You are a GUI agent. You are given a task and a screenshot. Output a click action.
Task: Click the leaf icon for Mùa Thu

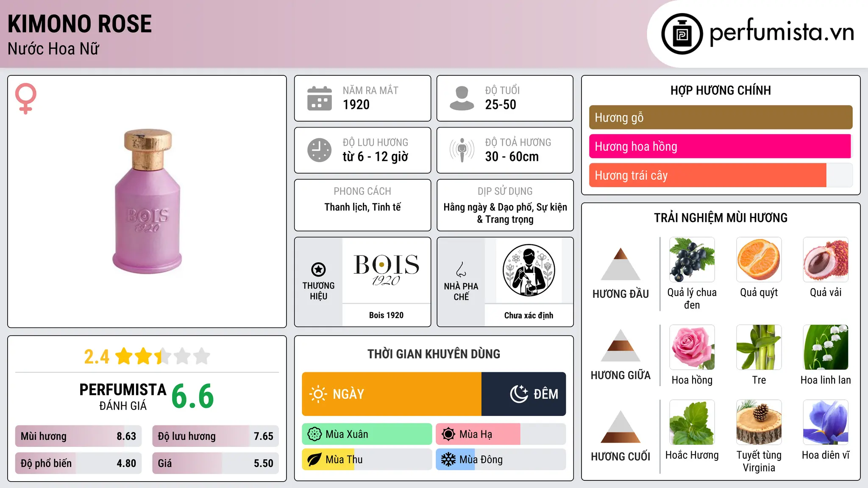coord(314,460)
